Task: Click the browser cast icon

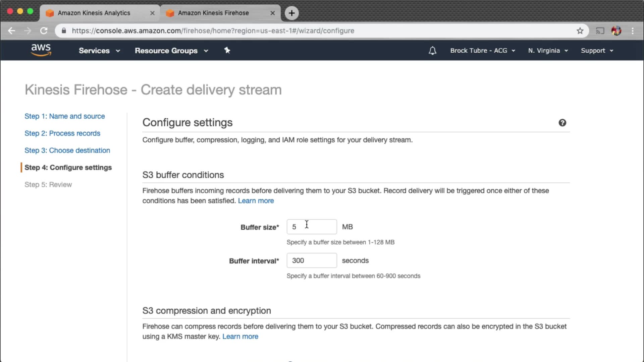Action: tap(600, 31)
